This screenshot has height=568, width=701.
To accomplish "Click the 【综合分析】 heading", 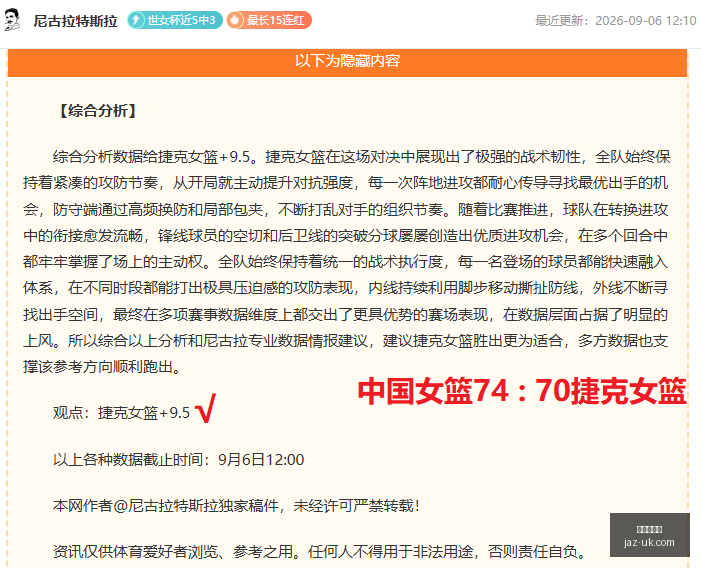I will pos(97,110).
